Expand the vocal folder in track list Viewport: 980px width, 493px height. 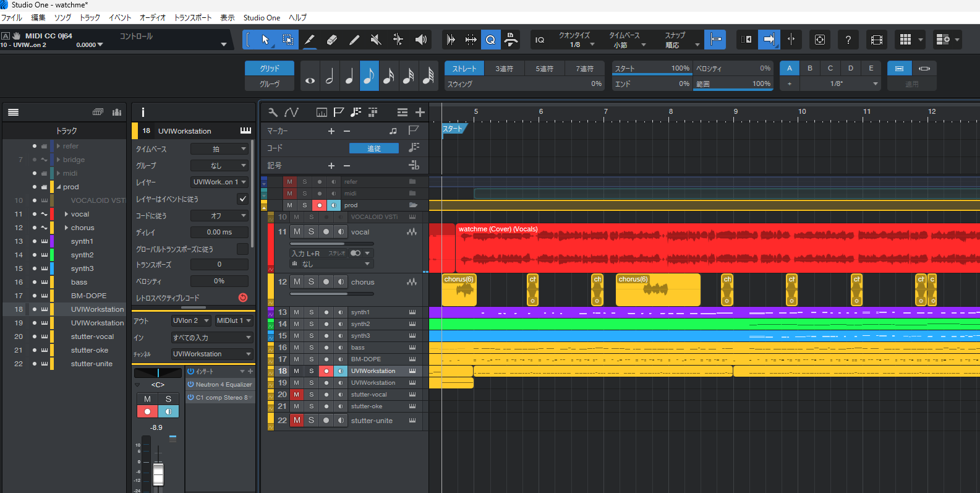coord(66,214)
